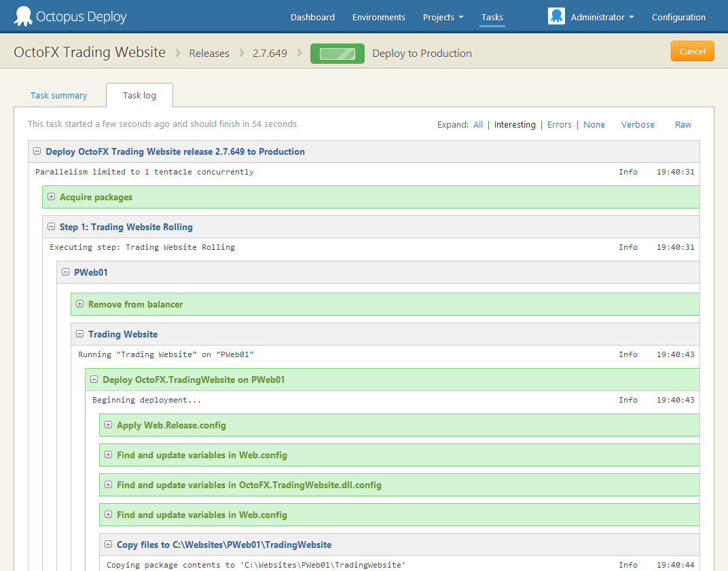Show only Errors in expand options

tap(559, 125)
